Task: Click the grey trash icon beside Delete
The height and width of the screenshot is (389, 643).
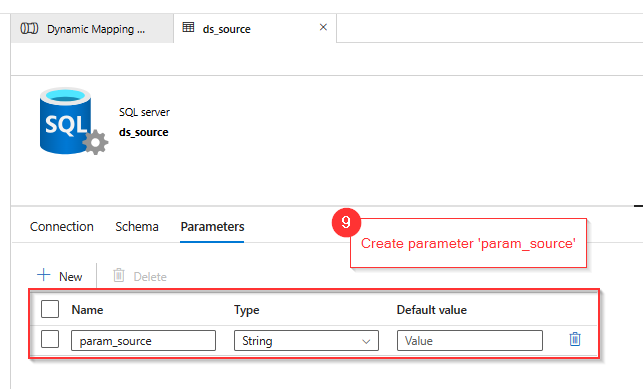Action: [x=119, y=275]
